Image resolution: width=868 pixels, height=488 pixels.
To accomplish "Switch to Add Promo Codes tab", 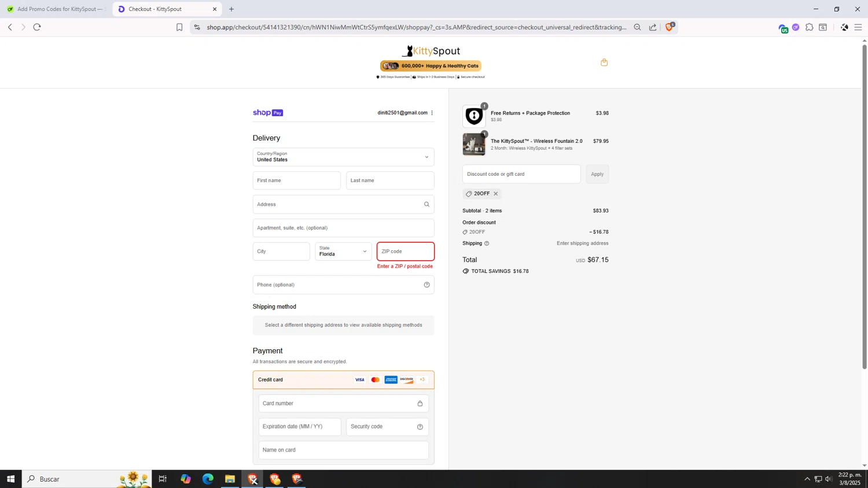I will point(56,9).
